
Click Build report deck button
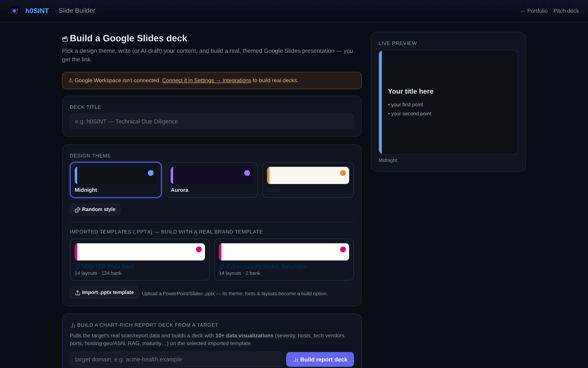320,359
